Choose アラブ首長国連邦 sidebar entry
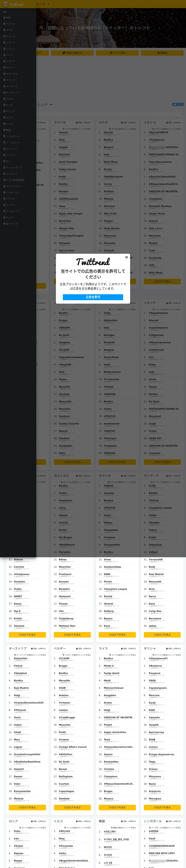This screenshot has height=868, width=186. click(x=14, y=180)
